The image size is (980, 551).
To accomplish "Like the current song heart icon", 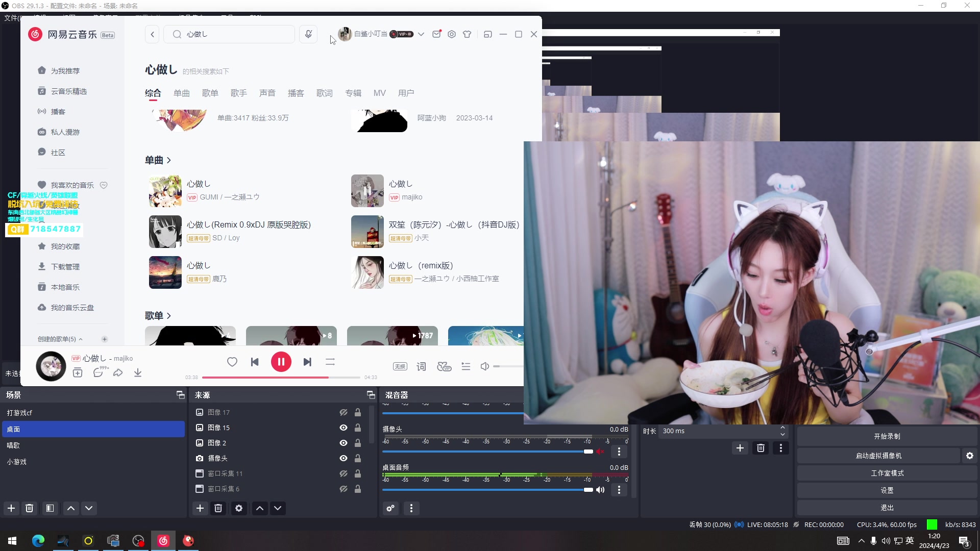I will pyautogui.click(x=232, y=362).
